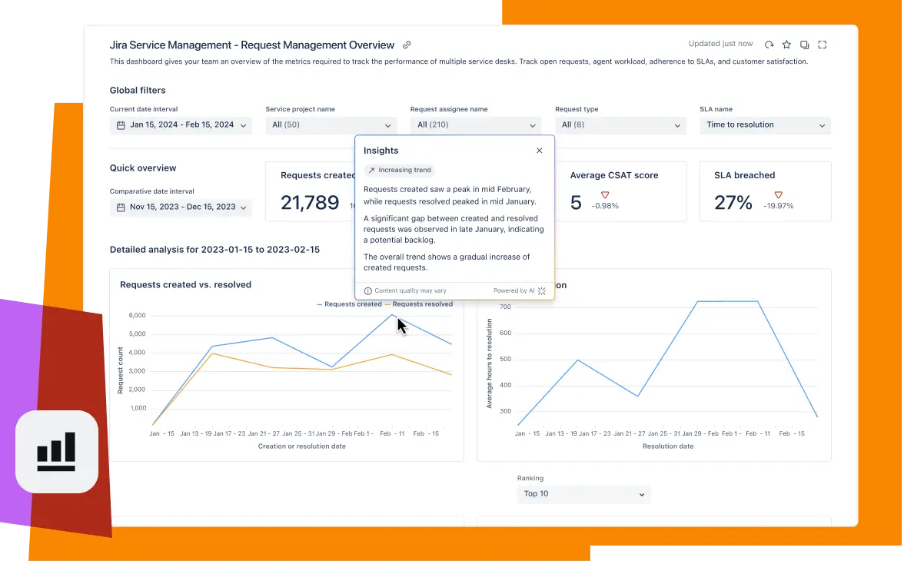Click the Powered by AI sparkle icon
The height and width of the screenshot is (564, 924).
point(542,291)
